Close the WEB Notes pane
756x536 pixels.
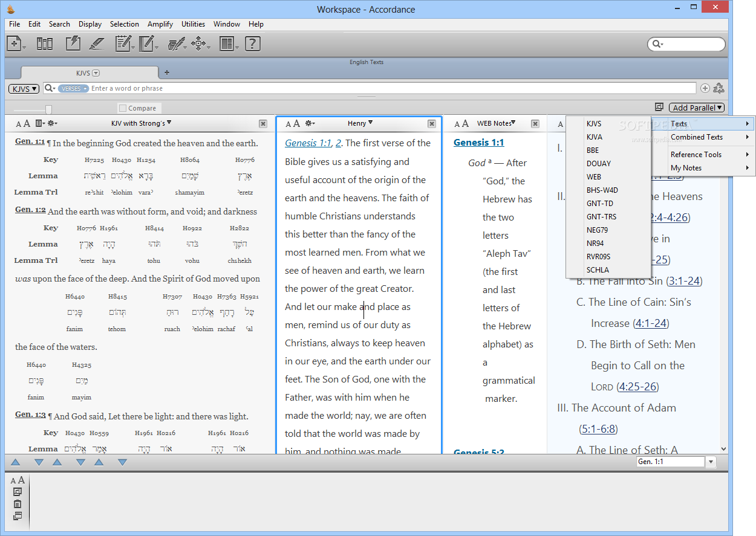pyautogui.click(x=535, y=123)
